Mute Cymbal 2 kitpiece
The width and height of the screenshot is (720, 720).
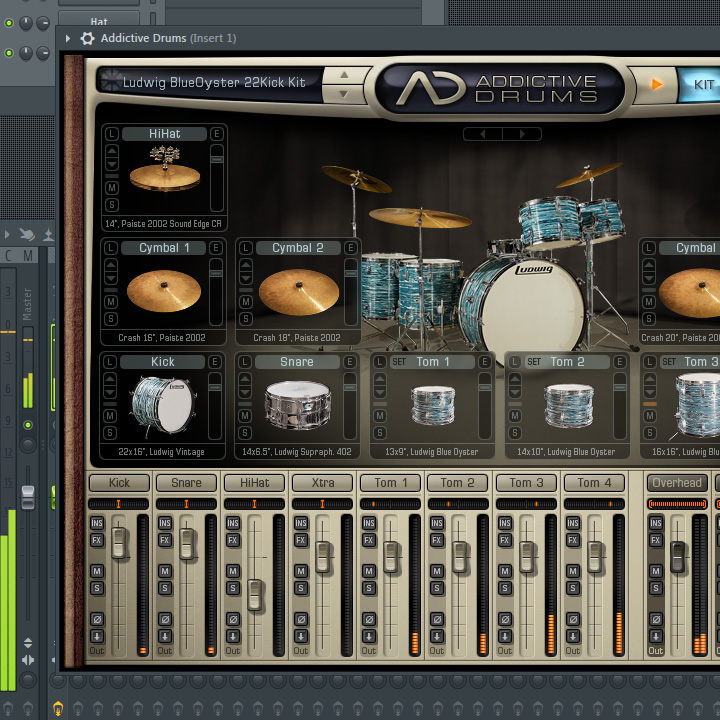[246, 302]
